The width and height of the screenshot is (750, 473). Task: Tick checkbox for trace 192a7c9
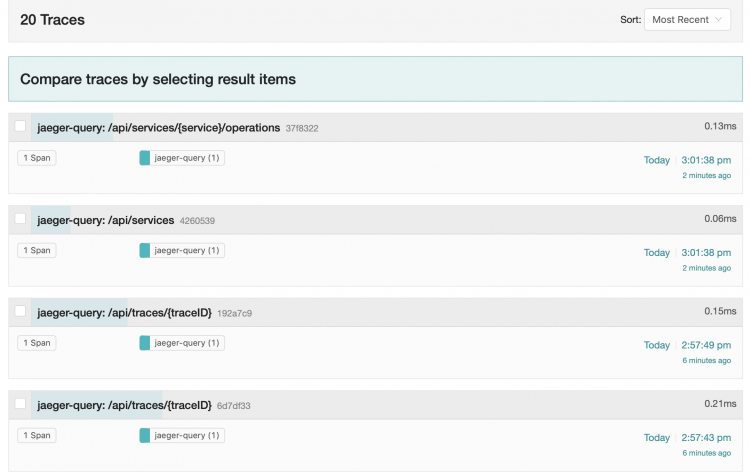pyautogui.click(x=20, y=312)
